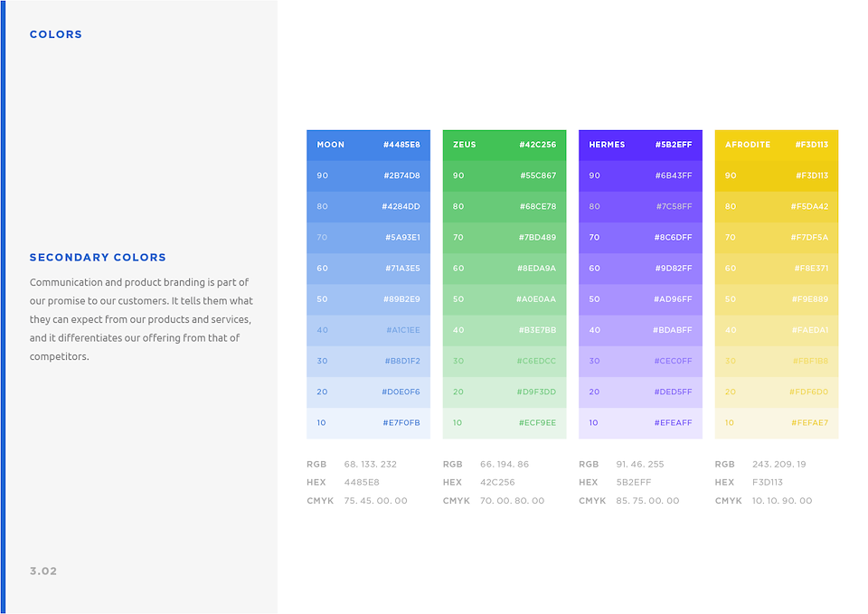This screenshot has width=868, height=614.
Task: Click the SECONDARY COLORS heading
Action: coord(98,258)
